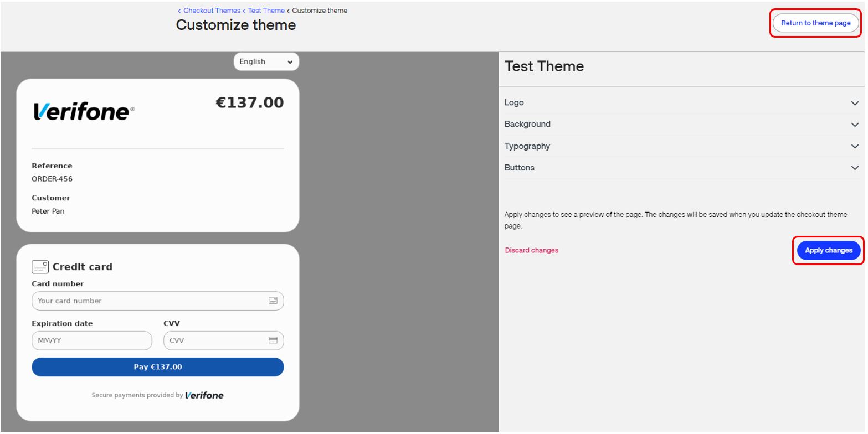Image resolution: width=868 pixels, height=434 pixels.
Task: Open the English language dropdown
Action: click(266, 61)
